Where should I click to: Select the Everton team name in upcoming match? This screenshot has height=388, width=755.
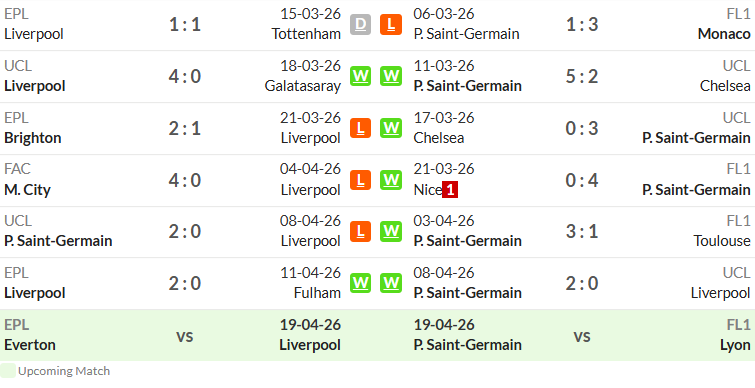click(x=30, y=345)
